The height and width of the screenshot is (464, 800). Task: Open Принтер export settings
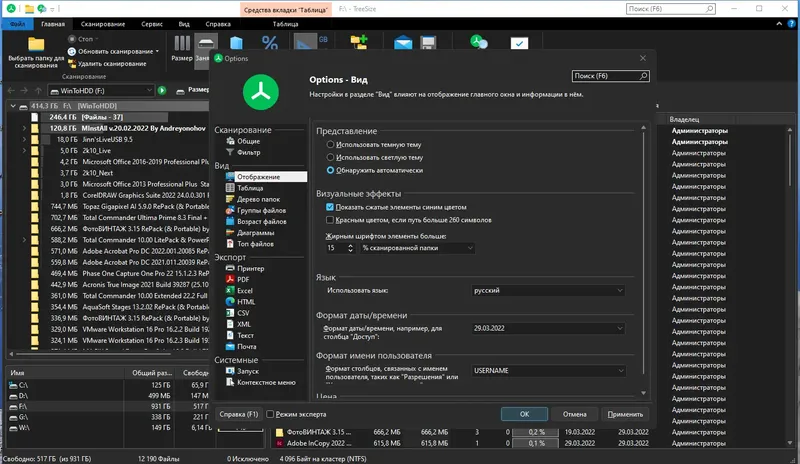click(251, 268)
